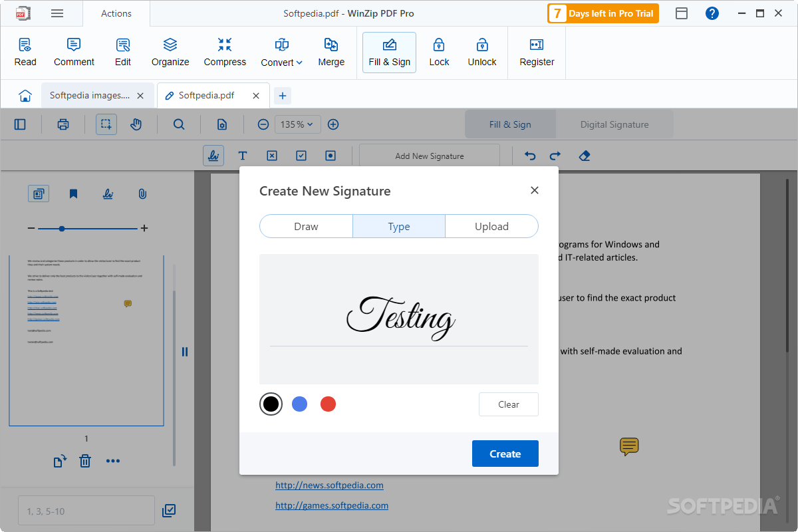798x532 pixels.
Task: Redo the last action
Action: pos(555,156)
